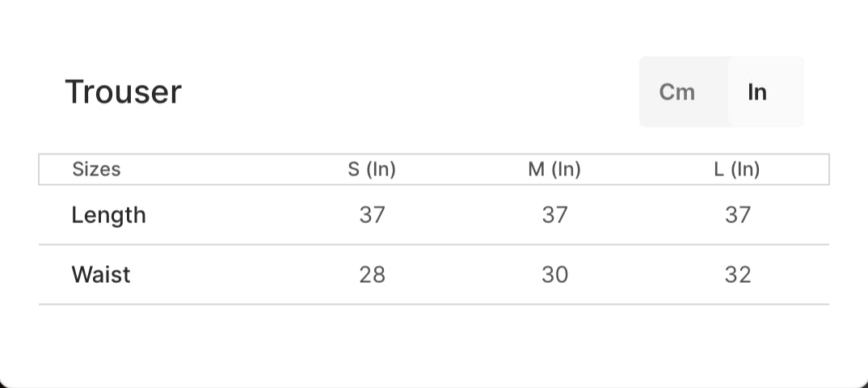Click the waist value 30
Screen dimensions: 868x388
(554, 275)
